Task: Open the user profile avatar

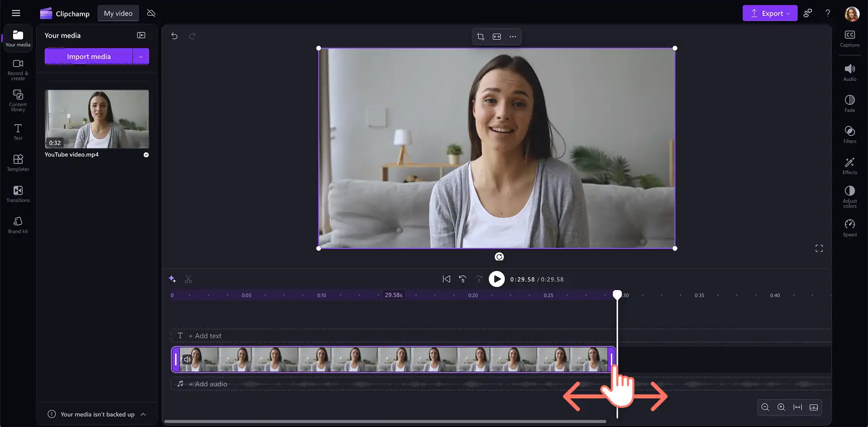Action: [x=852, y=14]
